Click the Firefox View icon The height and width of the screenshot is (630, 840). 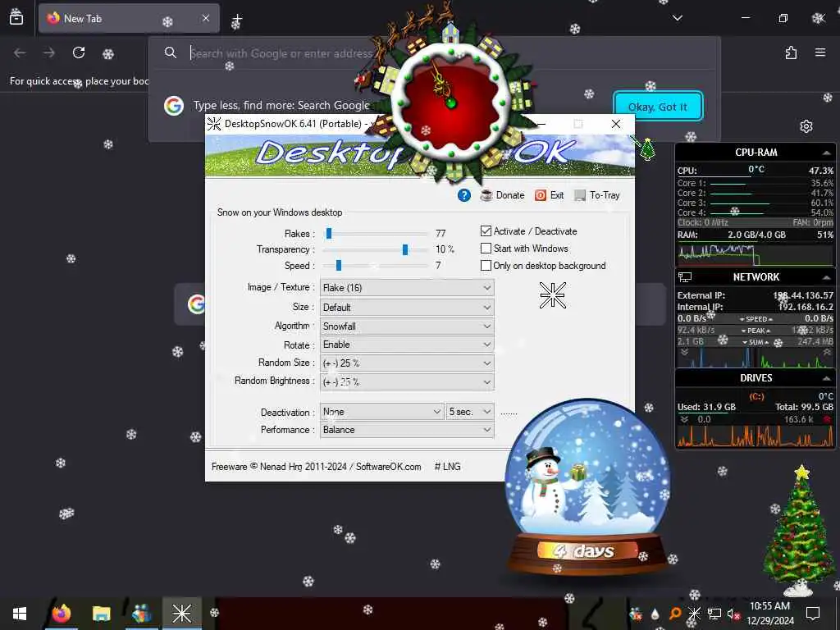pyautogui.click(x=16, y=17)
